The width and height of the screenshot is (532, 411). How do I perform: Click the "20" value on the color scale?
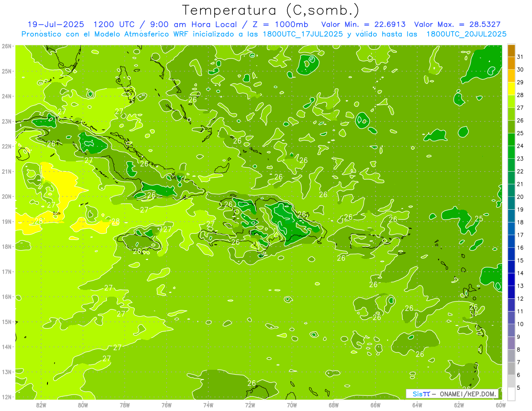click(520, 197)
